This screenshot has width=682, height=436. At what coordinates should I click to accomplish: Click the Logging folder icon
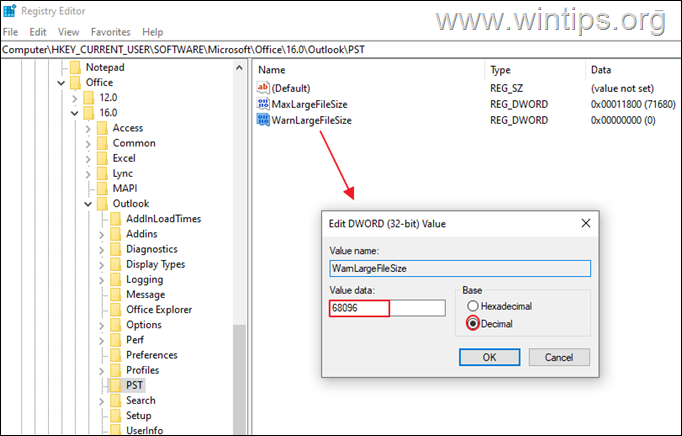pos(116,279)
